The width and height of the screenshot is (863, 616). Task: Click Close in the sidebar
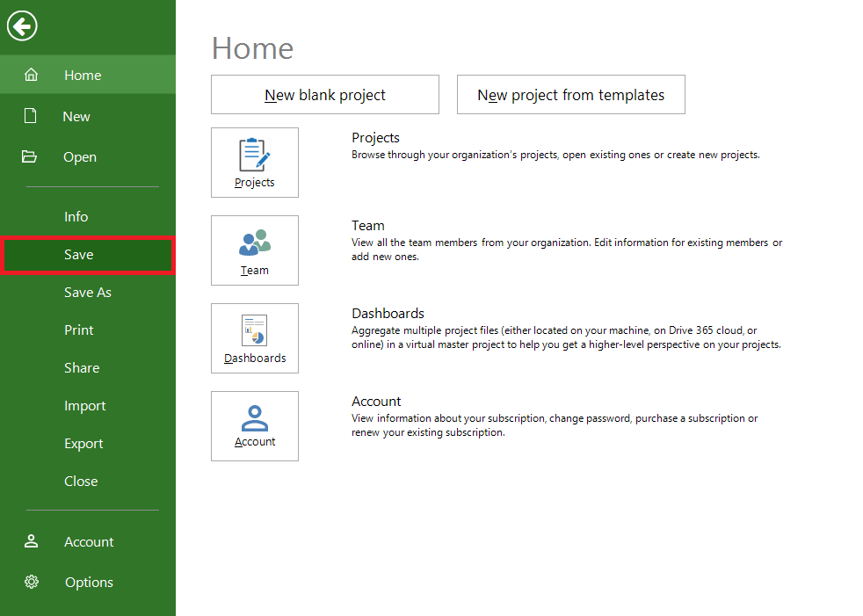coord(81,481)
